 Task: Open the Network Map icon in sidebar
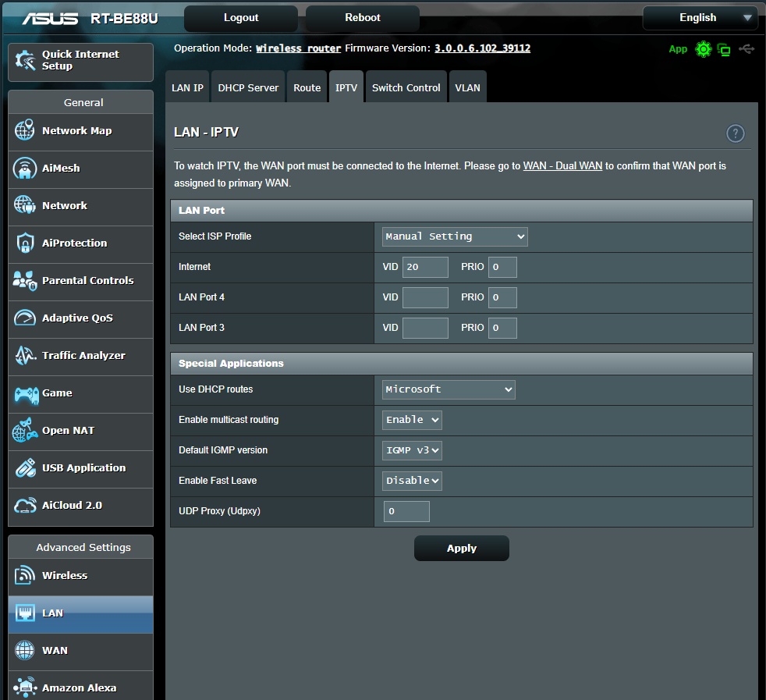[x=25, y=131]
